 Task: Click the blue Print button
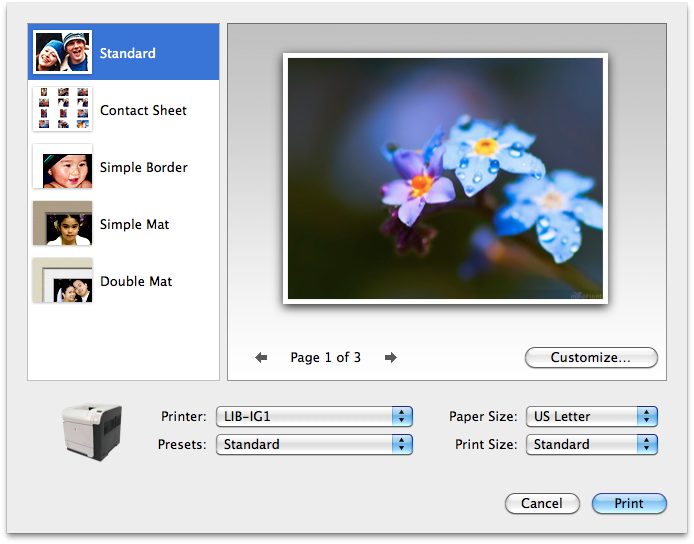(629, 503)
